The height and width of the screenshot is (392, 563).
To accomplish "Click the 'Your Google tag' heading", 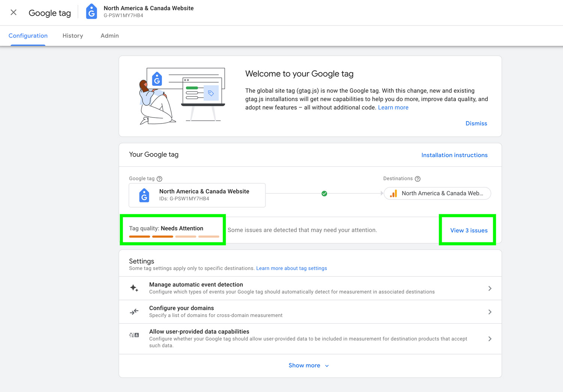I will coord(154,155).
